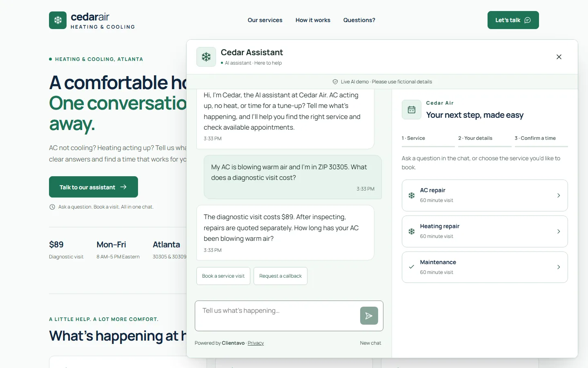The width and height of the screenshot is (588, 368).
Task: Click Request a callback button
Action: [281, 276]
